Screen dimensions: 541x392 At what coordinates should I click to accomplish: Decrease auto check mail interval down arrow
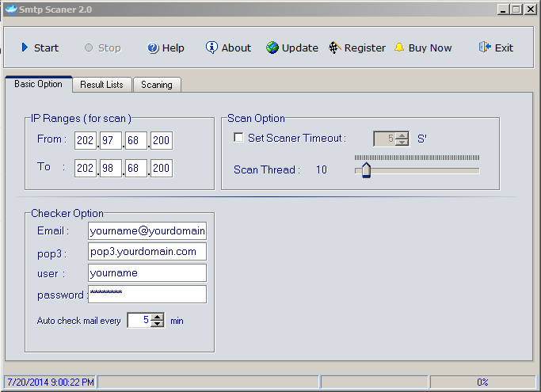click(158, 324)
